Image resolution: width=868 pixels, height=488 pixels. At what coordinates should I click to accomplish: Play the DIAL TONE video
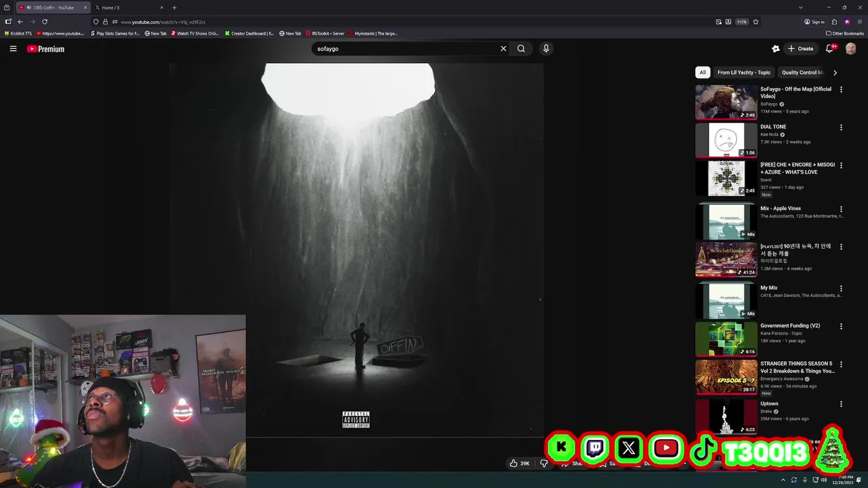(x=726, y=140)
